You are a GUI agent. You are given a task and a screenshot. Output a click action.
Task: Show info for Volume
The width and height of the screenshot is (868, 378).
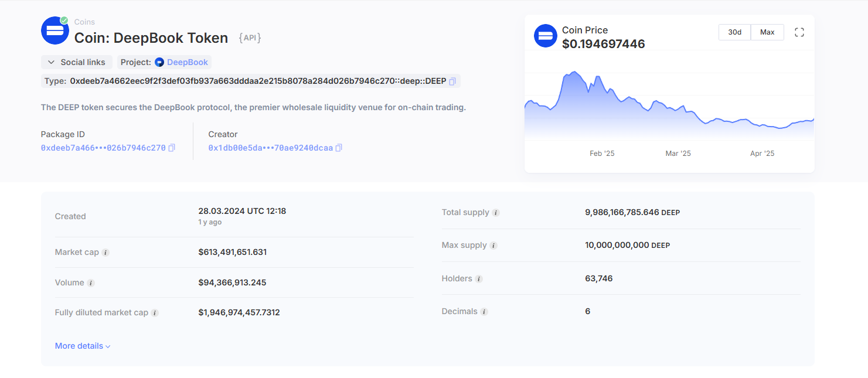point(91,283)
